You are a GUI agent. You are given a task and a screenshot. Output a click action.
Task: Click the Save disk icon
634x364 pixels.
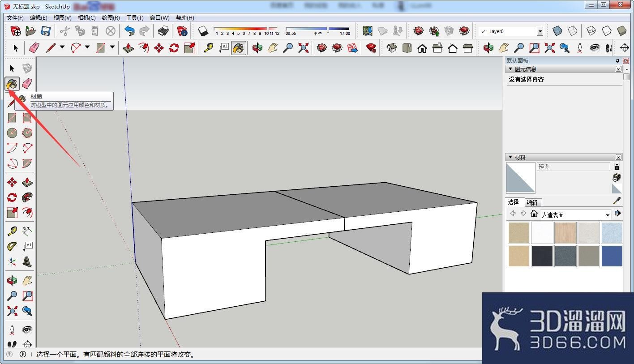tap(46, 31)
